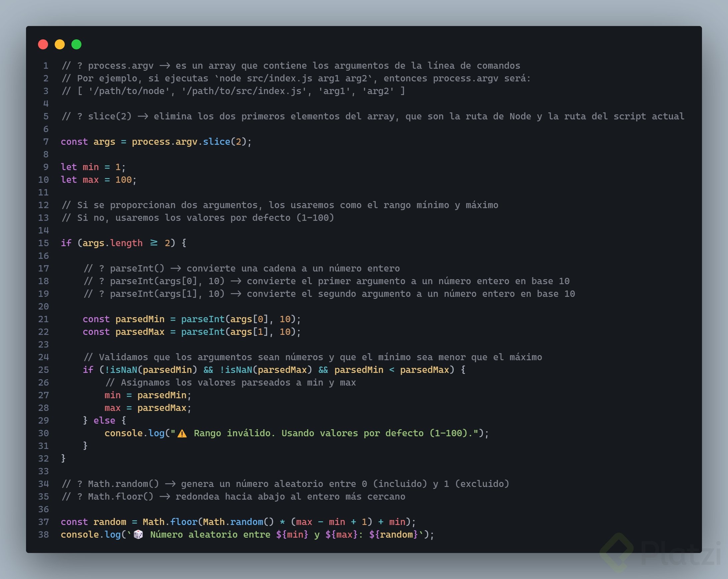728x579 pixels.
Task: Click the arrow symbol after process.argv comment
Action: coord(164,65)
